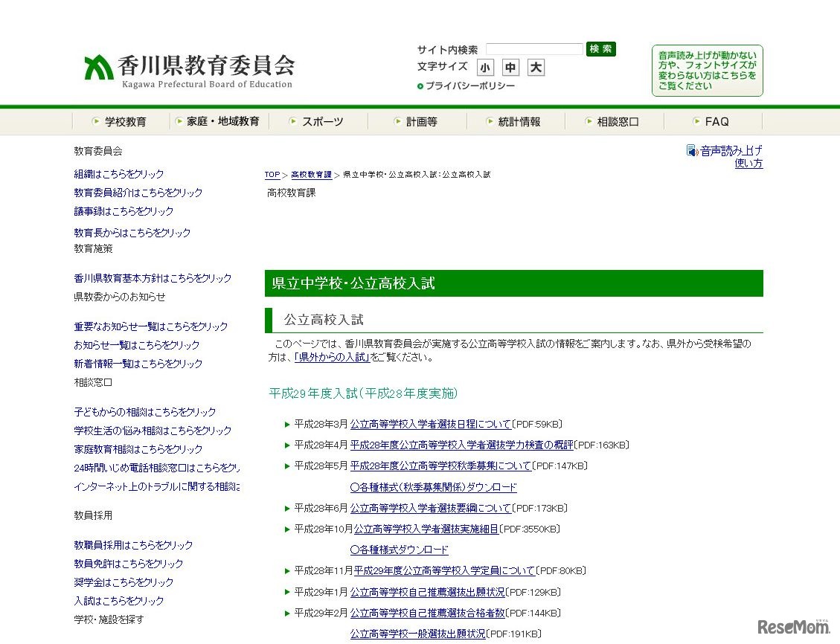Open the TOP breadcrumb link
The width and height of the screenshot is (840, 644).
pos(272,175)
